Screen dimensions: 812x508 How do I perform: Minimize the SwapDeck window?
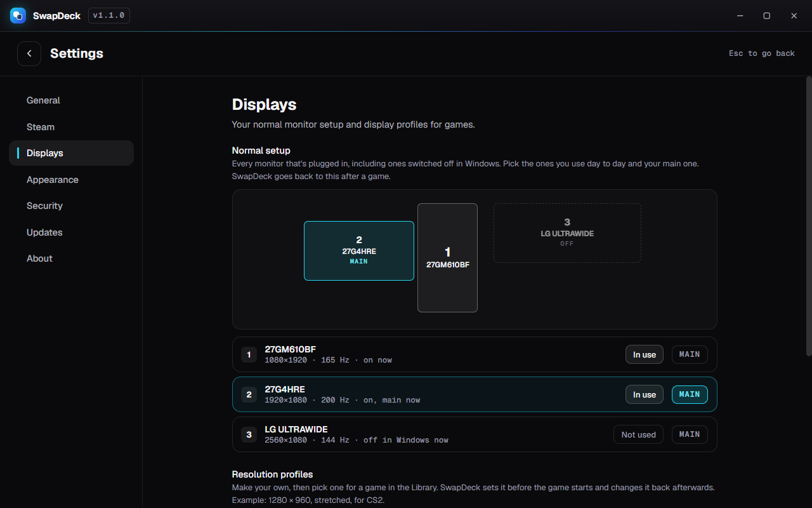740,16
